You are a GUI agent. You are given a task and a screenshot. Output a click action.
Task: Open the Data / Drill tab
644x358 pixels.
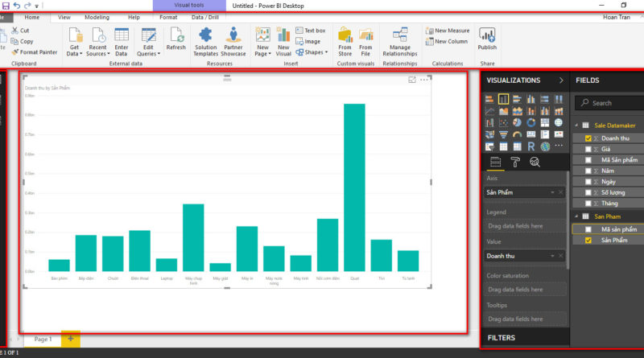(x=204, y=17)
